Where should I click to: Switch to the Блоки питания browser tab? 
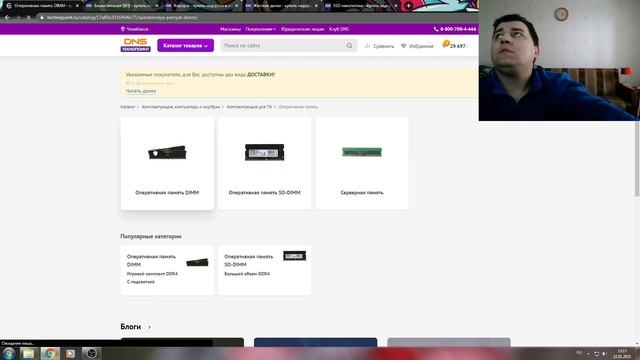coord(121,6)
